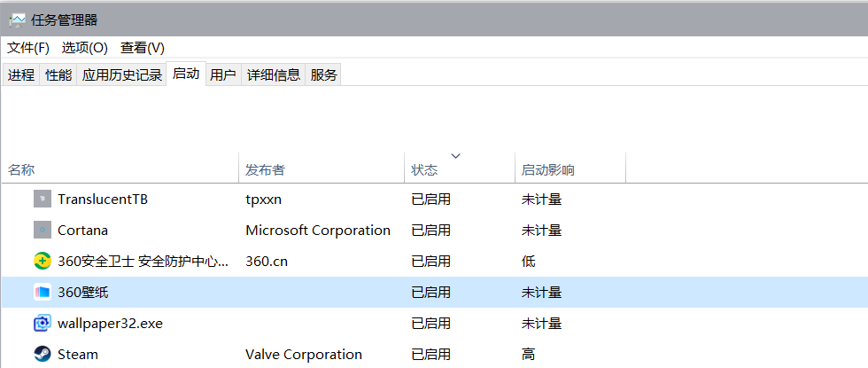868x368 pixels.
Task: Click publisher 360.cn
Action: [267, 261]
